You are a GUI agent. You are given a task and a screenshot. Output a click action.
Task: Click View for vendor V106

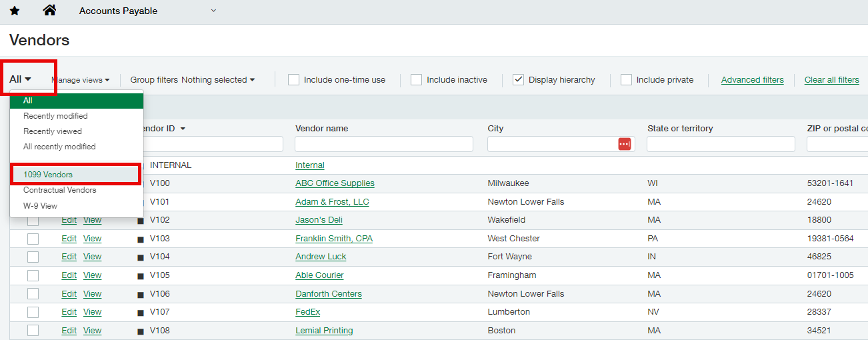(92, 294)
